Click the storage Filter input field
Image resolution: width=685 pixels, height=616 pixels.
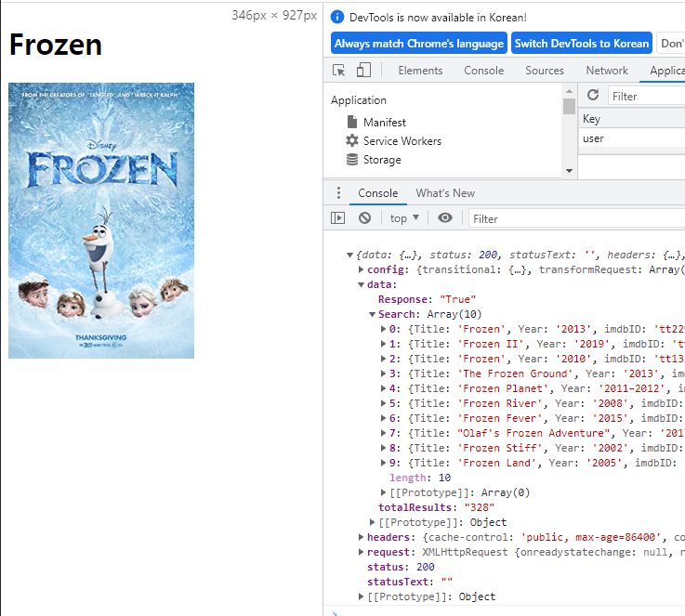point(647,96)
